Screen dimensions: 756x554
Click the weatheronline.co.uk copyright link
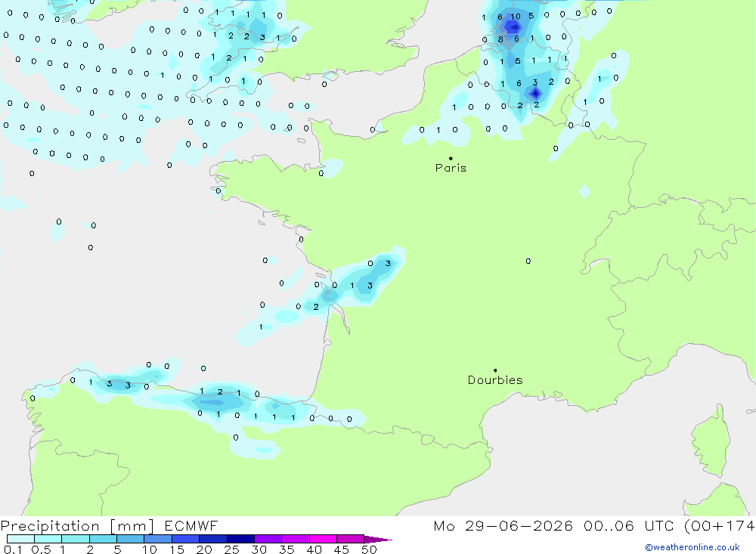point(692,547)
